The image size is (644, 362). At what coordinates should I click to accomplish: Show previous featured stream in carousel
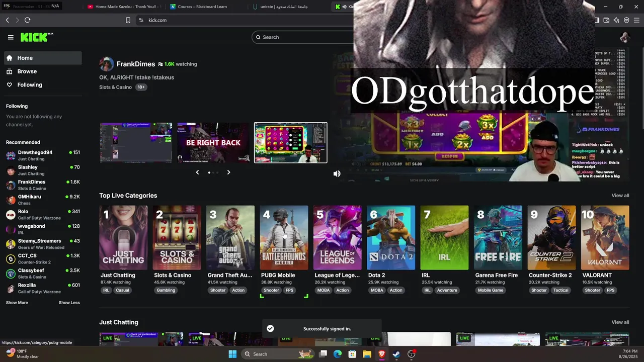point(197,172)
